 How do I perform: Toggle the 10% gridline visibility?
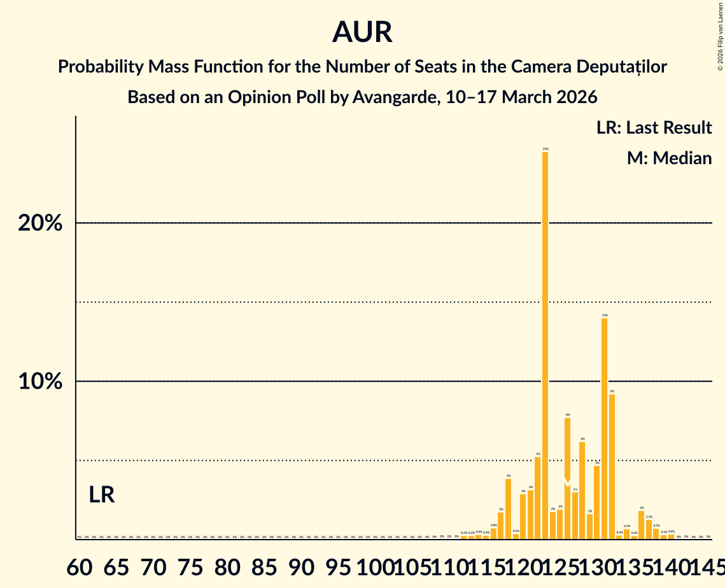tap(382, 382)
